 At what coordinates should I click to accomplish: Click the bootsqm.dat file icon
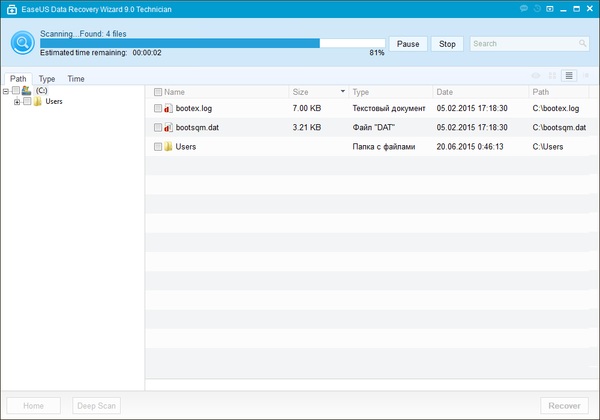click(168, 127)
